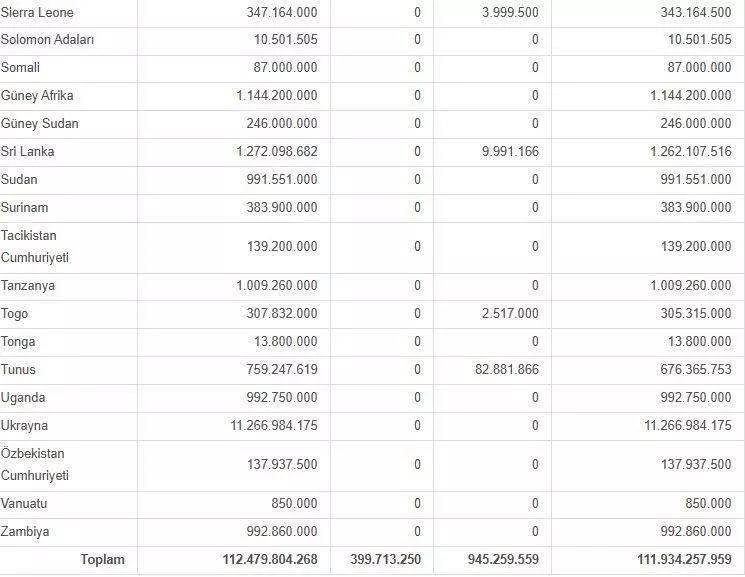Select the Sri Lanka row label
This screenshot has height=577, width=745.
tap(28, 152)
